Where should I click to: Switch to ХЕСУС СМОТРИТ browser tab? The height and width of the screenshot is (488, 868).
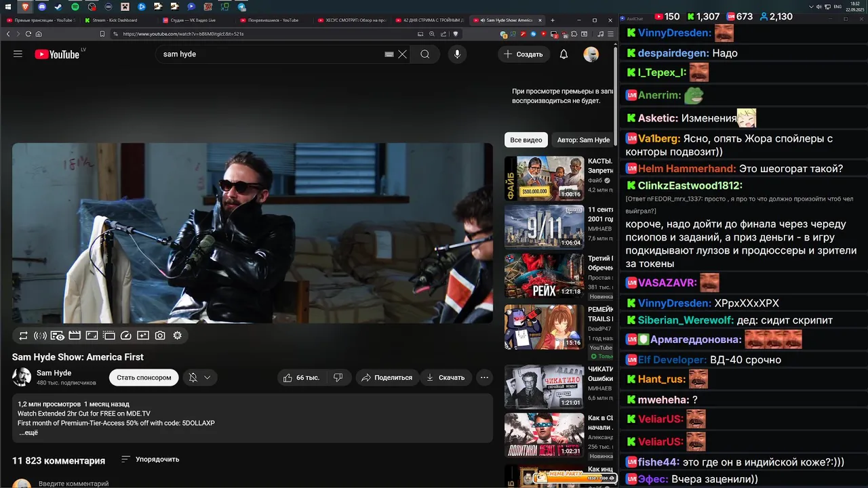[351, 20]
